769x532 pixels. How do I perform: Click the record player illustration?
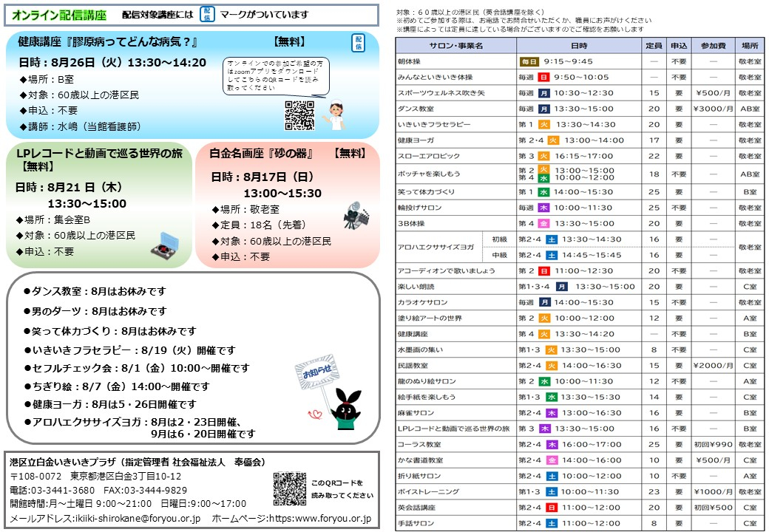[166, 245]
